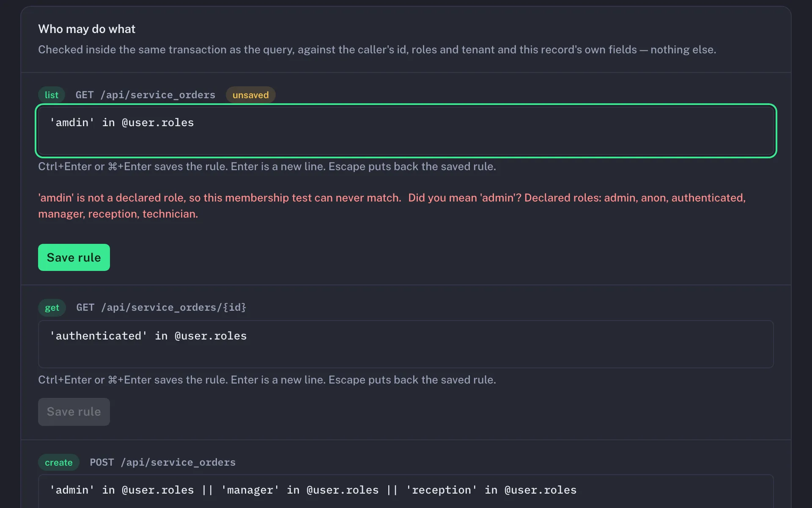Focus the get rule editor with 'authenticated'
The image size is (812, 508).
click(x=406, y=344)
